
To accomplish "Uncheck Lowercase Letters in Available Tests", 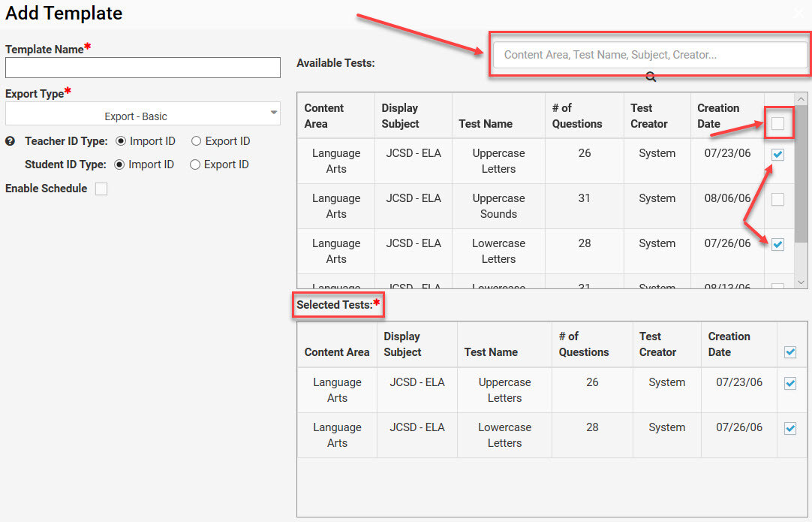I will (x=777, y=244).
